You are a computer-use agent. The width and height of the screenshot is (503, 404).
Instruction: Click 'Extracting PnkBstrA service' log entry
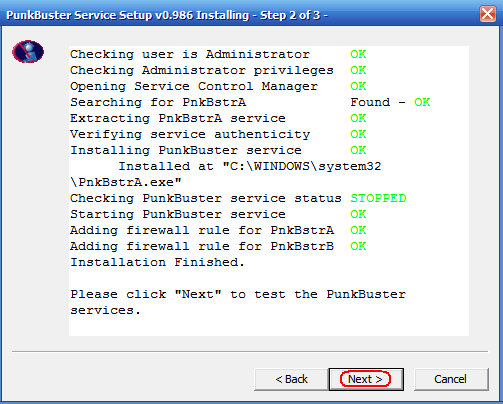(x=178, y=118)
